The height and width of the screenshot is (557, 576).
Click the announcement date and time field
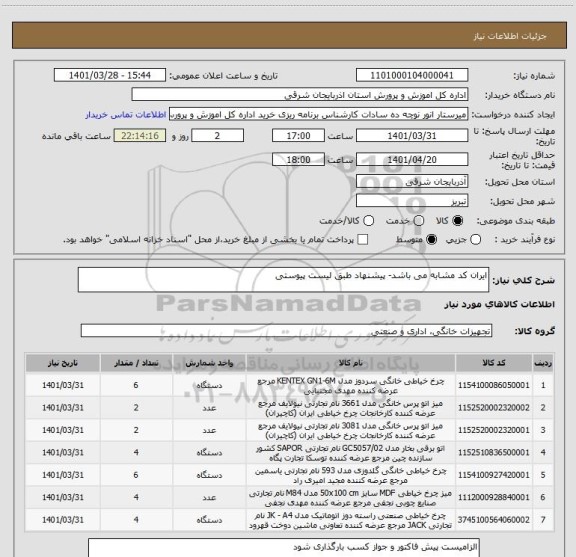tap(110, 75)
